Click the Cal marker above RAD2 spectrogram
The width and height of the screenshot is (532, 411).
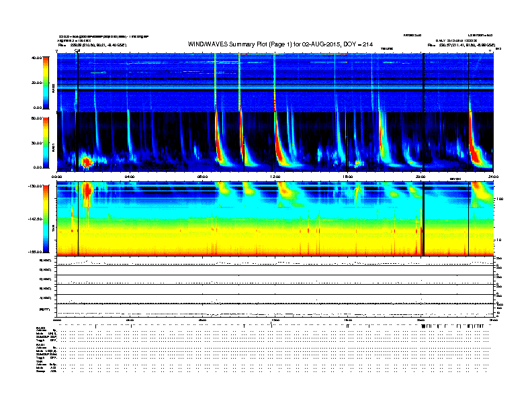coord(77,50)
